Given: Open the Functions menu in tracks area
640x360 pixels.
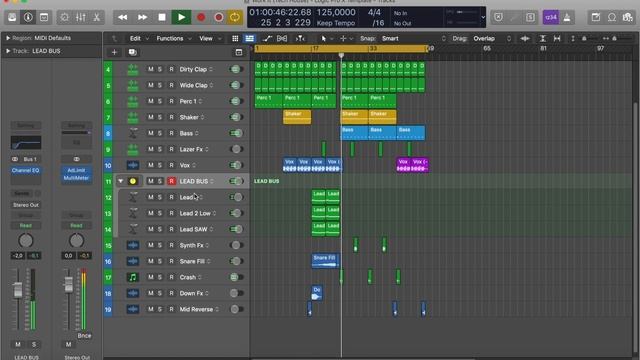Looking at the screenshot, I should click(170, 38).
